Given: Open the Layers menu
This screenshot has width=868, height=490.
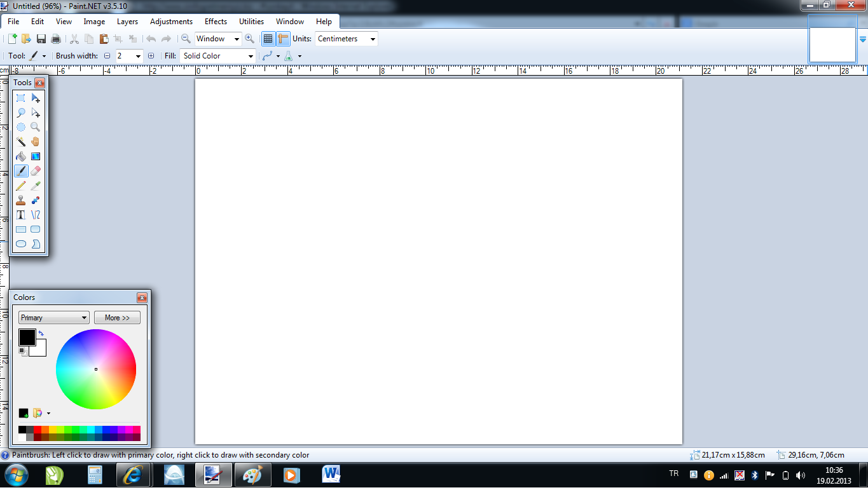Looking at the screenshot, I should [127, 22].
